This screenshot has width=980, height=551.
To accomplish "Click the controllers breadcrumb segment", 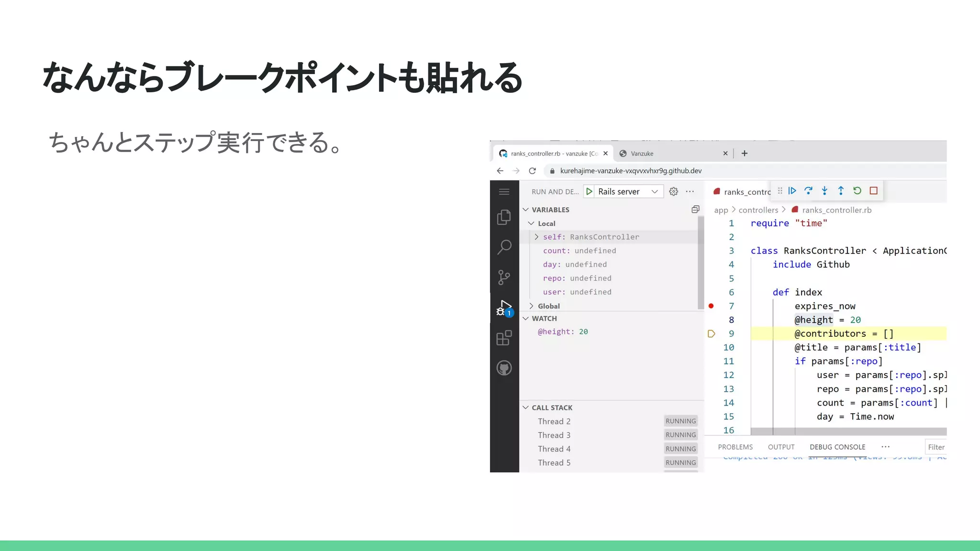I will 758,210.
